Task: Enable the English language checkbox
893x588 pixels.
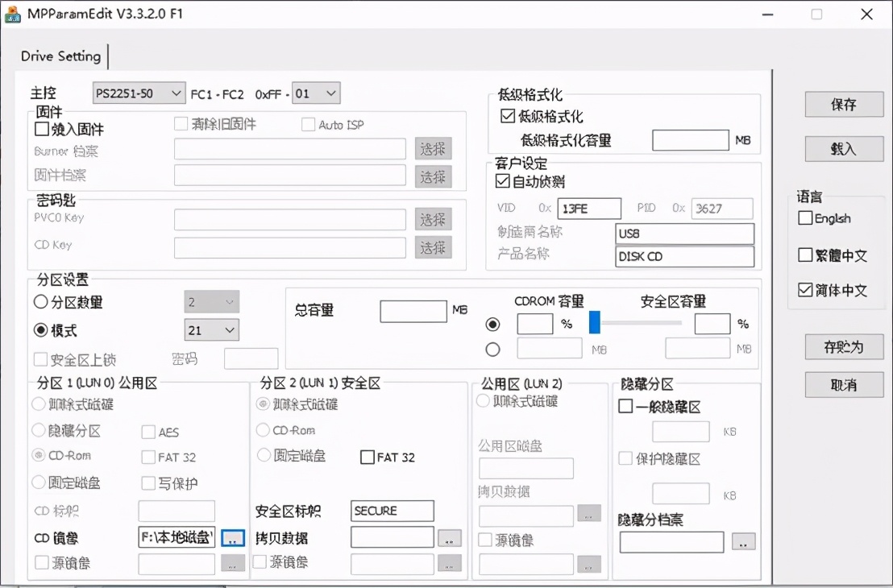Action: 805,217
